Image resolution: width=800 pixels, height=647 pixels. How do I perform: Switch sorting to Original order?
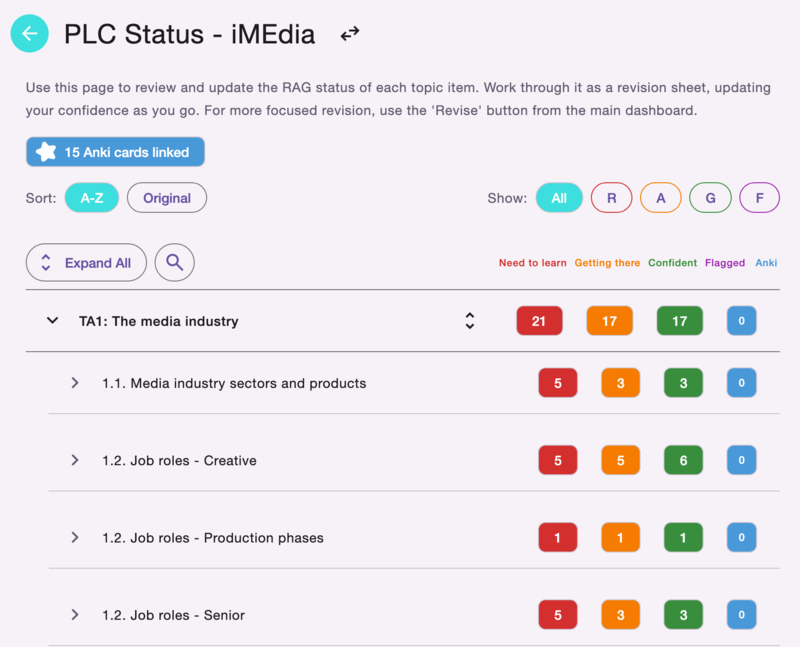(167, 197)
